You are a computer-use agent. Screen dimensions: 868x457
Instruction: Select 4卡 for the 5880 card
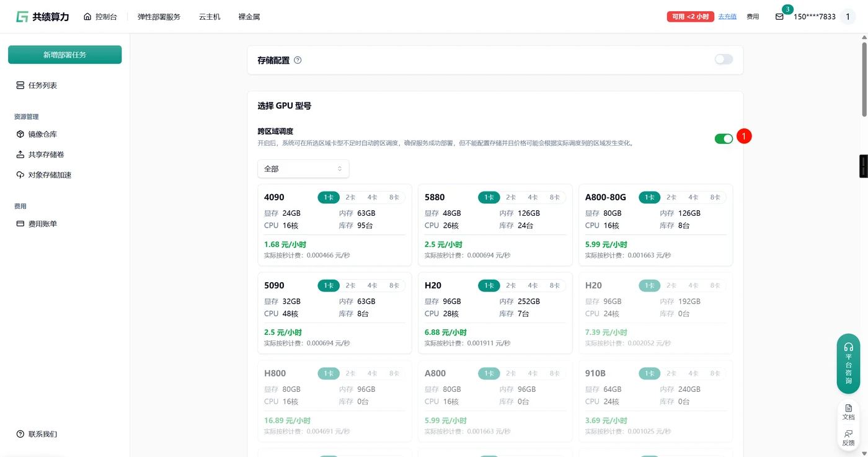533,197
